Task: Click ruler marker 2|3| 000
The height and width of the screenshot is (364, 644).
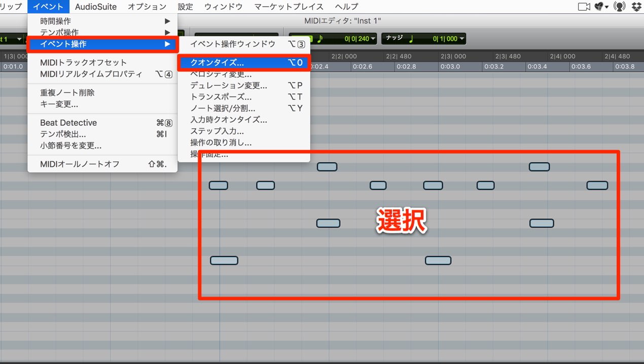Action: (453, 56)
